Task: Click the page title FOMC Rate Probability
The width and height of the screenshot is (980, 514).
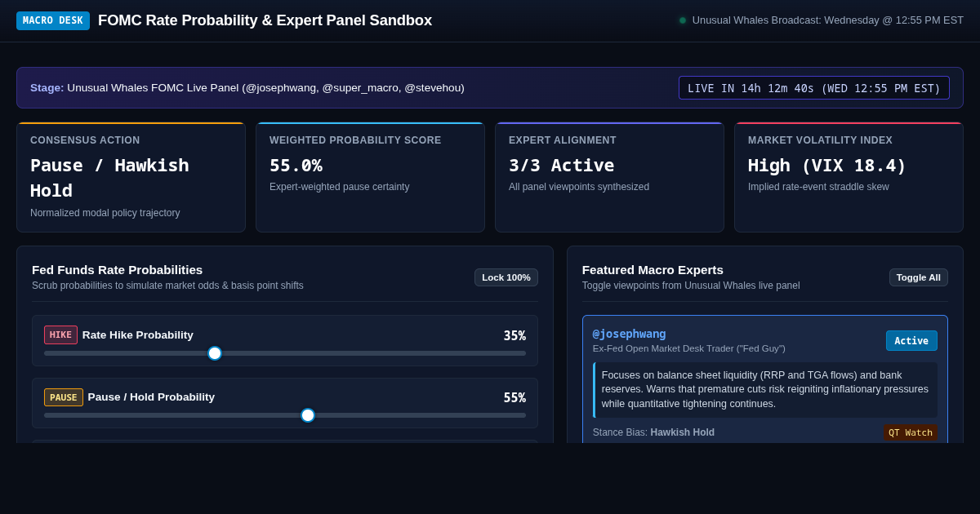Action: click(x=265, y=20)
